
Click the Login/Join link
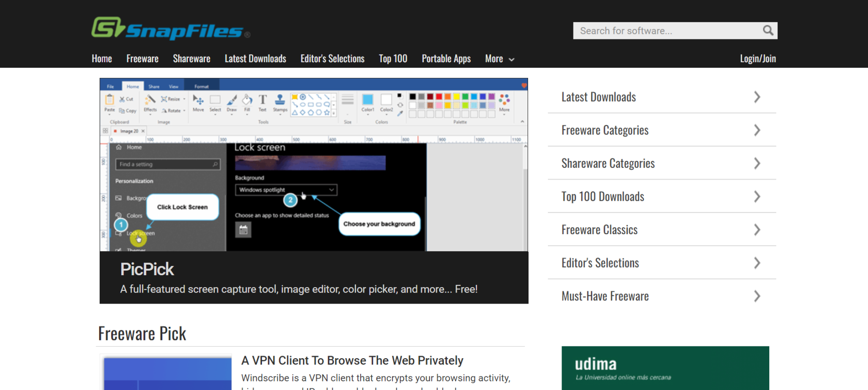click(757, 59)
